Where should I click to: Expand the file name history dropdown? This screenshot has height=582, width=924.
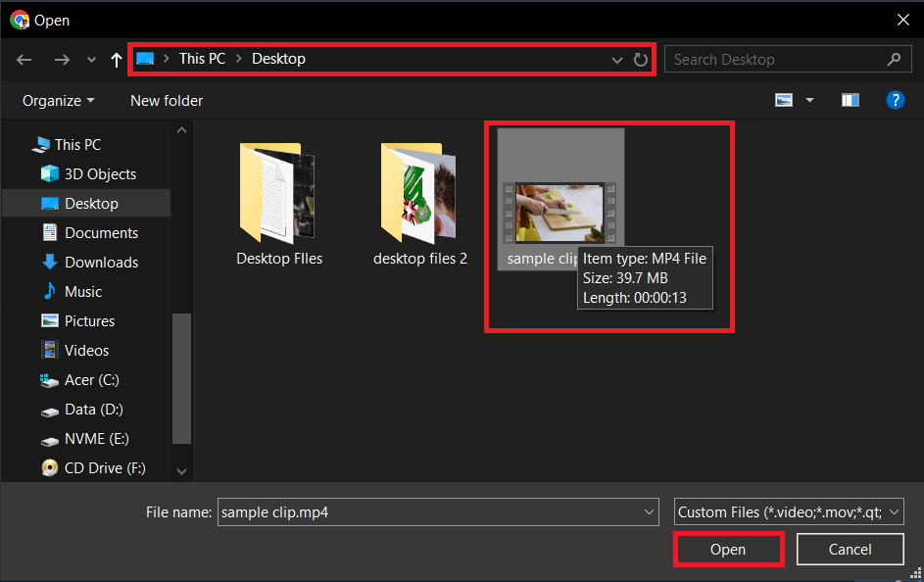tap(648, 511)
